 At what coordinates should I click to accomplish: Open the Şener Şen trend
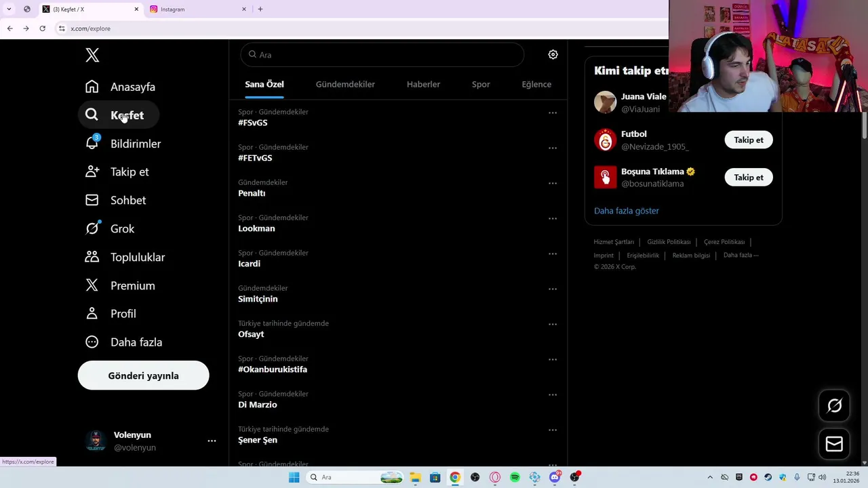click(258, 440)
